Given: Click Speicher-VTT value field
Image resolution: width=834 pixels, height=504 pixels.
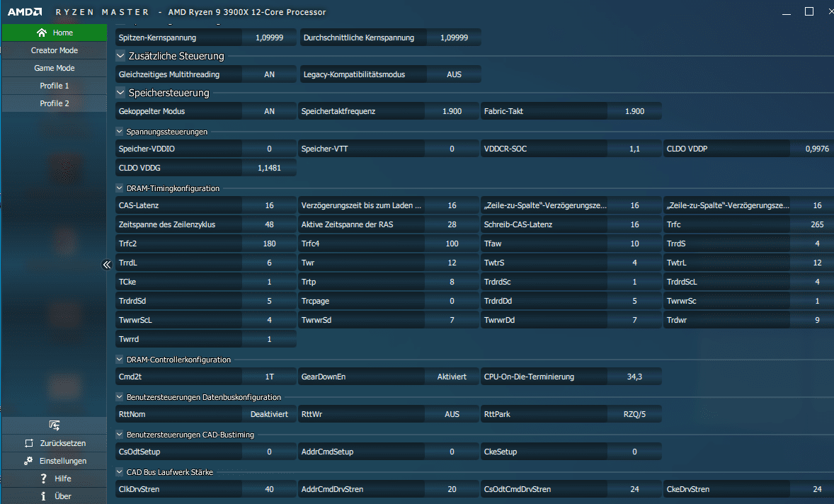Looking at the screenshot, I should [452, 149].
